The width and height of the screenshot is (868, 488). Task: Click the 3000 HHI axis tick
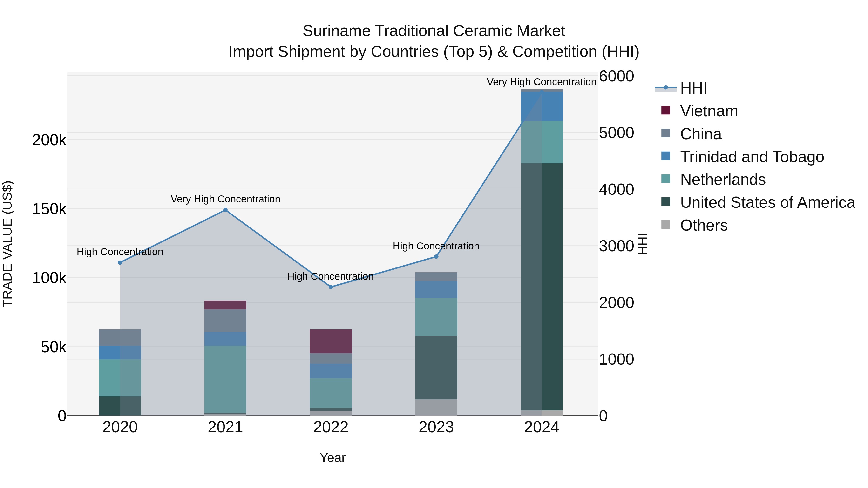[x=617, y=246]
